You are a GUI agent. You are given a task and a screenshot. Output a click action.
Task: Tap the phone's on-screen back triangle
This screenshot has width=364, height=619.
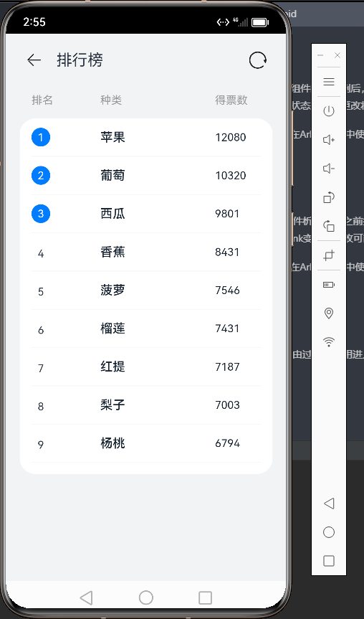87,597
